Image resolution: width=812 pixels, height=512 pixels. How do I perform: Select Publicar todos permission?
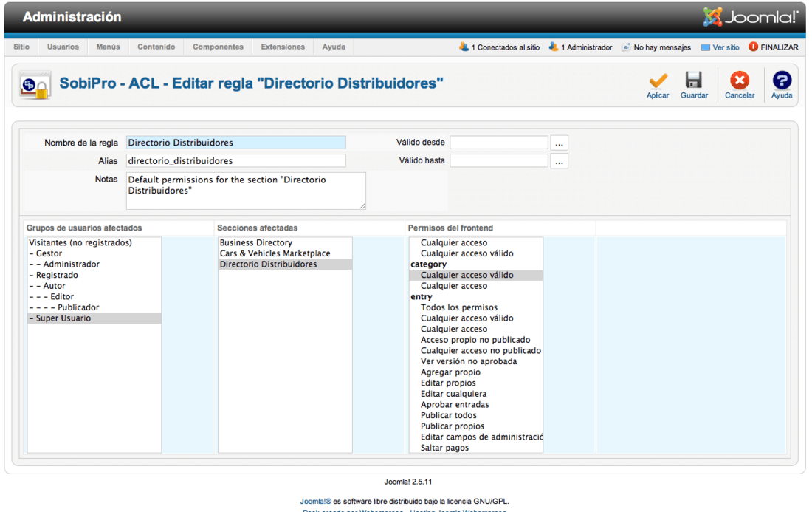coord(476,416)
